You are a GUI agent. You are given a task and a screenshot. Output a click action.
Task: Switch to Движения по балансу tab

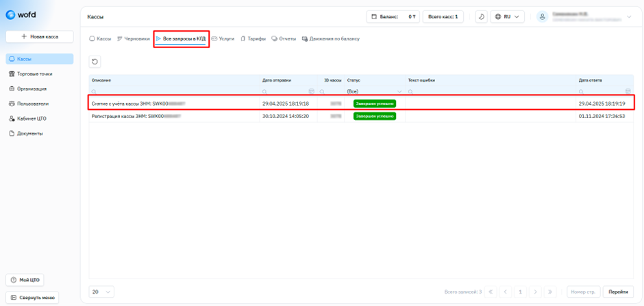click(331, 38)
